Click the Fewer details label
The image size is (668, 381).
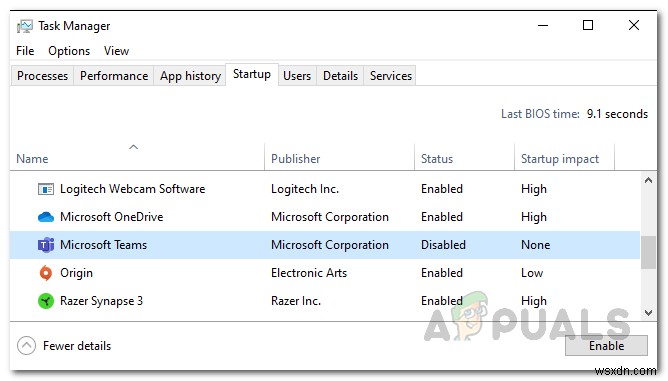[x=77, y=346]
